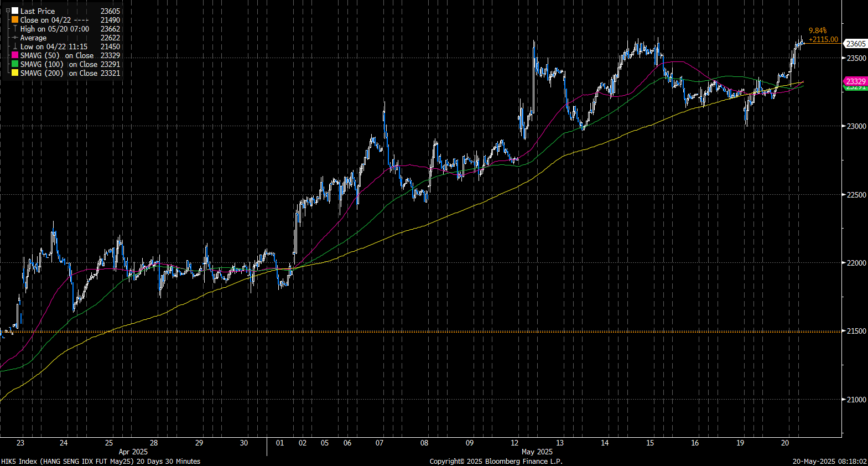Click the magenta SMAVG (50) swatch
The image size is (868, 466).
tap(15, 55)
